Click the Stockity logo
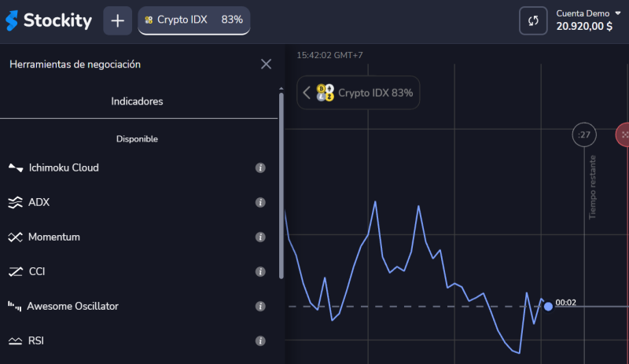The width and height of the screenshot is (629, 364). point(48,20)
